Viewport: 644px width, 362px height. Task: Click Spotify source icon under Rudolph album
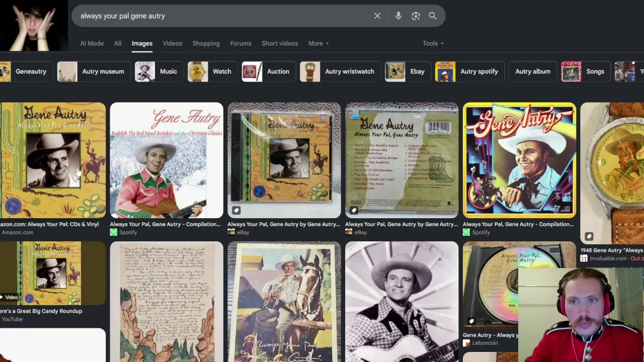pyautogui.click(x=114, y=232)
